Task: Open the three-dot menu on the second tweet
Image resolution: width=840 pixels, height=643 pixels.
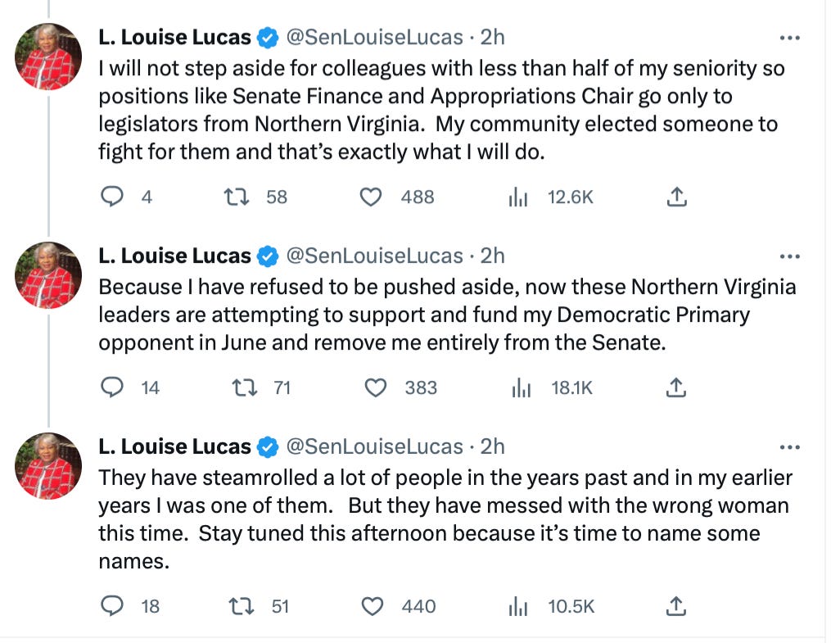Action: pos(791,255)
